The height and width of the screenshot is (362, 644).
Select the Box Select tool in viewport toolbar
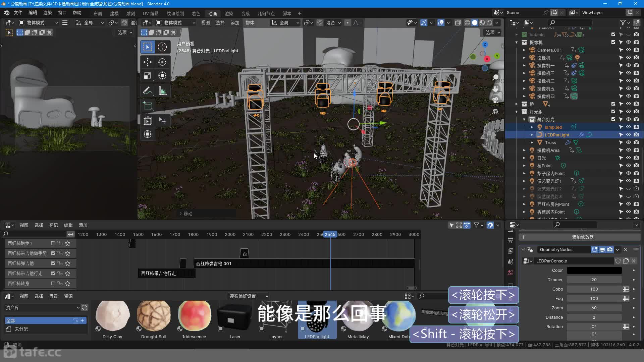tap(148, 47)
